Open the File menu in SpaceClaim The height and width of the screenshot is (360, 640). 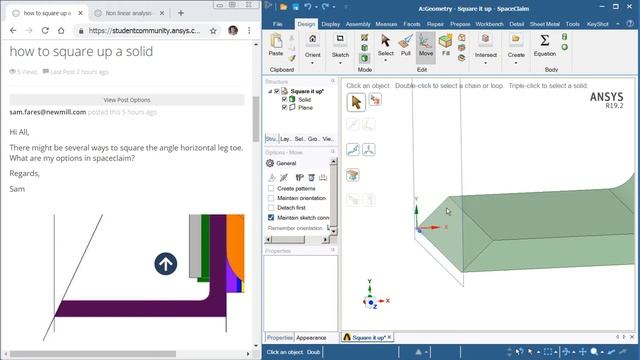tap(278, 24)
